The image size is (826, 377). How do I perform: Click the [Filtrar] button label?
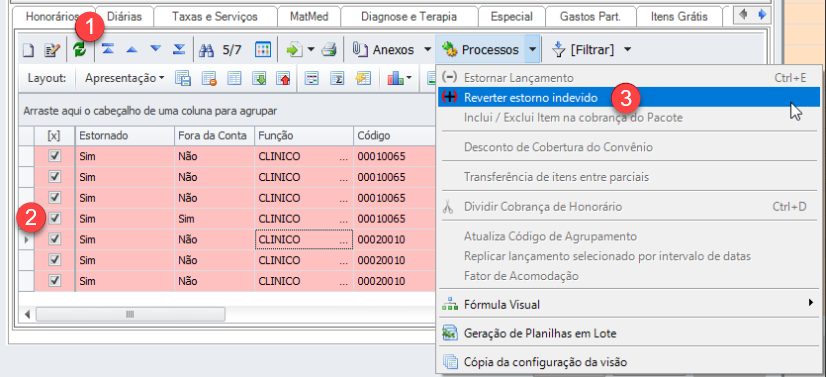click(x=592, y=50)
